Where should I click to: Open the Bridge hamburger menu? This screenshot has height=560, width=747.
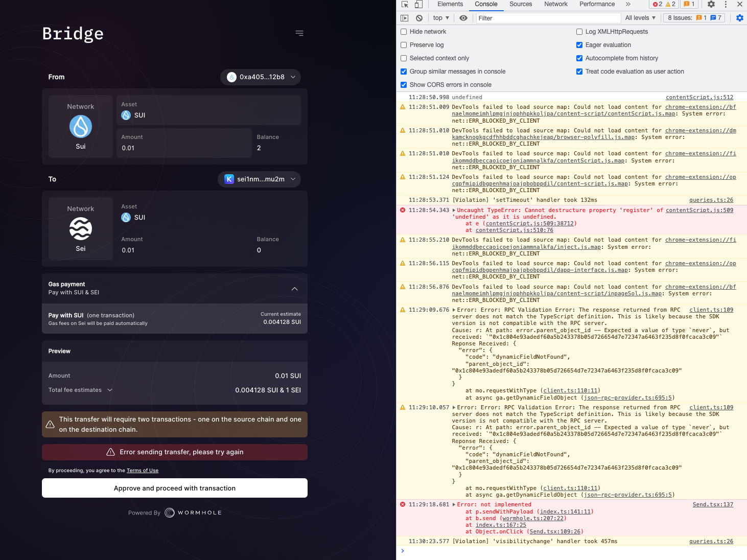[299, 33]
